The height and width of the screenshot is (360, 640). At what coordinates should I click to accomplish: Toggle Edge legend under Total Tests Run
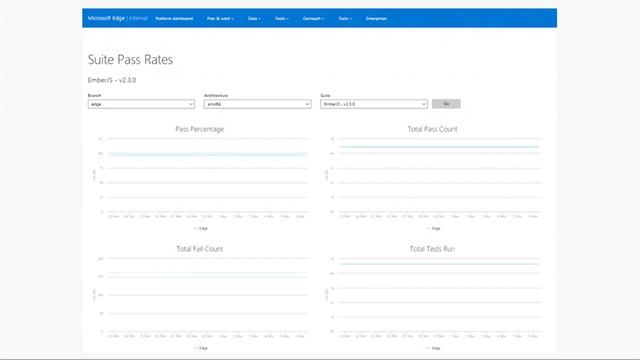[433, 348]
